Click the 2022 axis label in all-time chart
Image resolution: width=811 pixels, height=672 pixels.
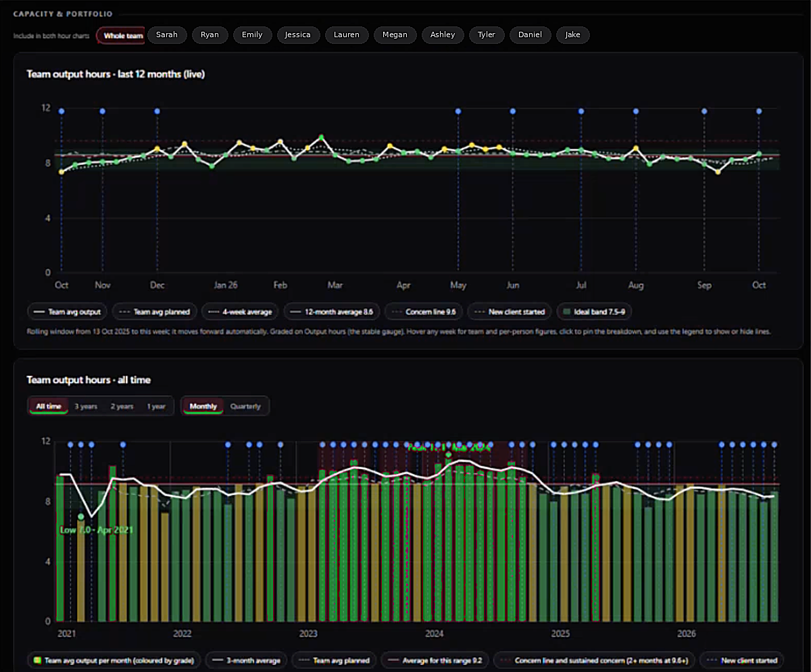182,633
